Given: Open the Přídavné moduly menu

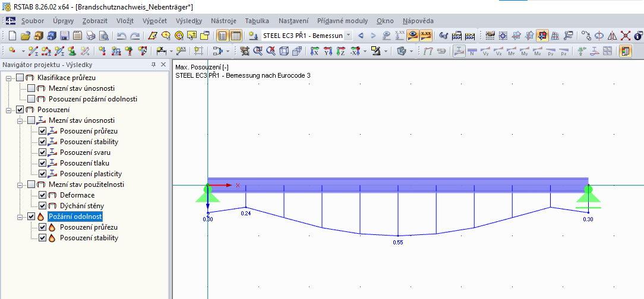Looking at the screenshot, I should tap(343, 21).
